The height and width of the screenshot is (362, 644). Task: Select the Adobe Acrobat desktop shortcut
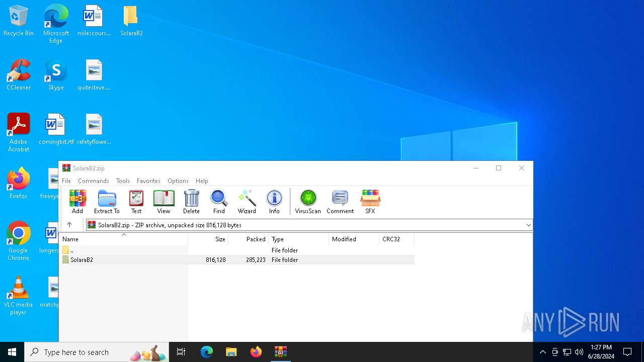(19, 133)
